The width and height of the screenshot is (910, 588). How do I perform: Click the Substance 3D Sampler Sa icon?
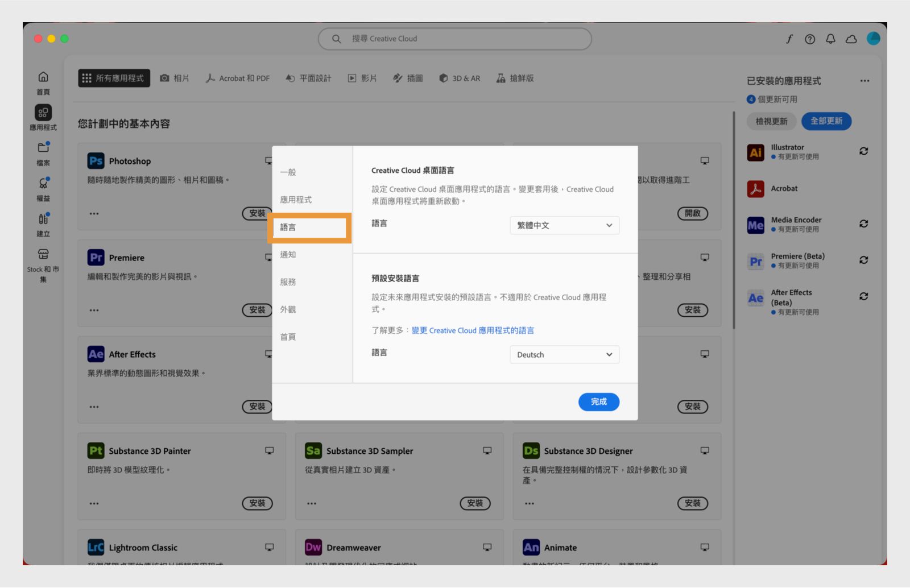pyautogui.click(x=313, y=451)
